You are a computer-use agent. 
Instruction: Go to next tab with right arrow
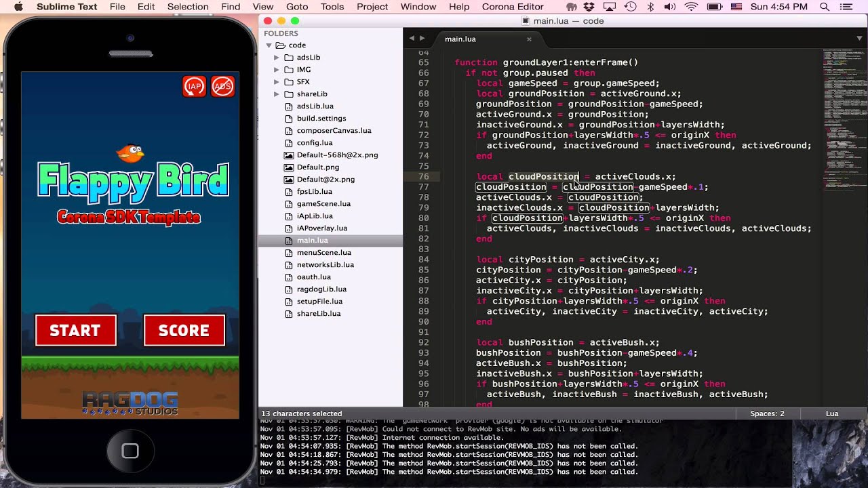[x=422, y=39]
